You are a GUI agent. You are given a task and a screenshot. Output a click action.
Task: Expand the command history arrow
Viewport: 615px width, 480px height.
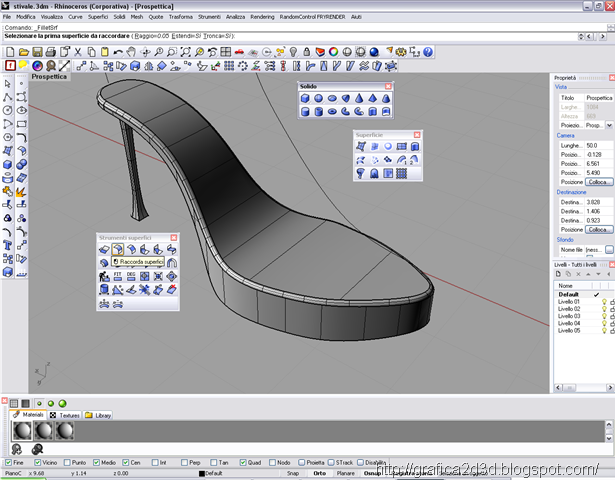(581, 36)
